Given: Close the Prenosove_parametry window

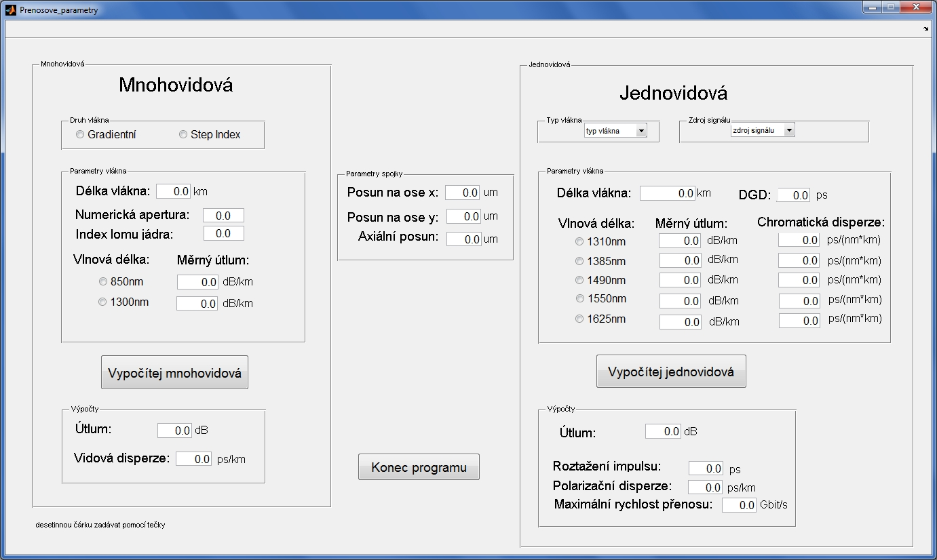Looking at the screenshot, I should pyautogui.click(x=916, y=7).
